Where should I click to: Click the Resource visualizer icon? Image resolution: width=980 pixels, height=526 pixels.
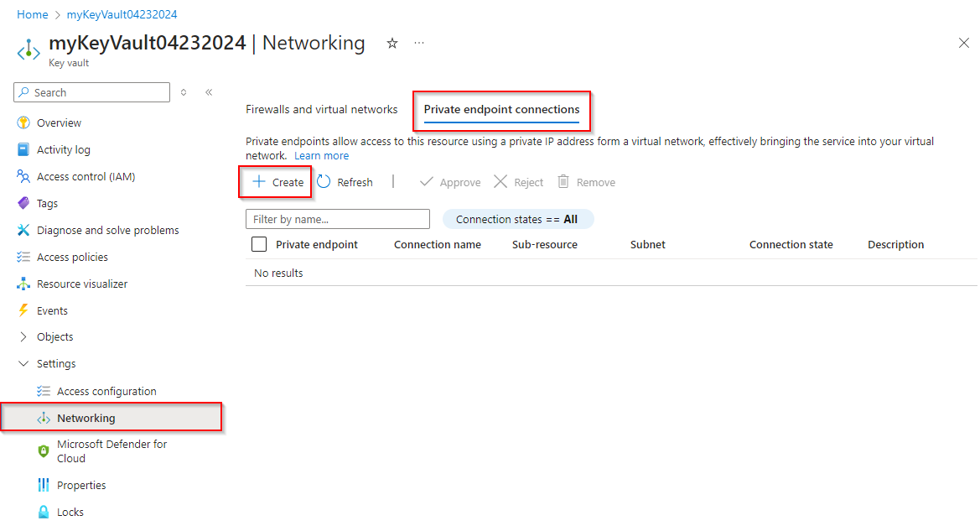23,284
